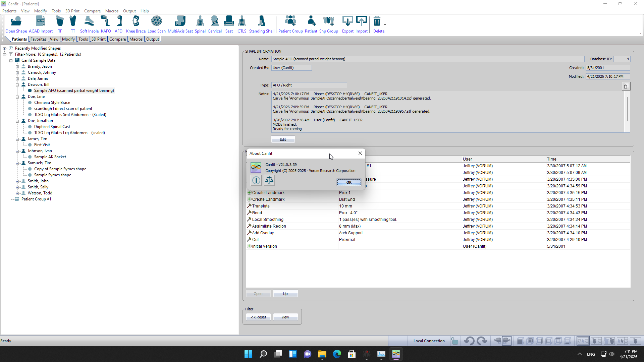Select the Knee Brace tool
Image resolution: width=644 pixels, height=362 pixels.
pos(136,24)
